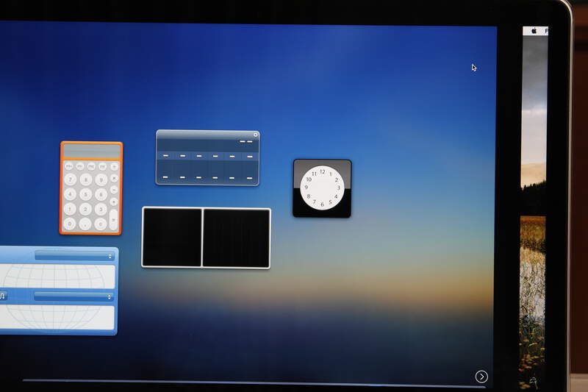Open the top language dropdown in translation widget
Image resolution: width=588 pixels, height=392 pixels.
pos(73,256)
